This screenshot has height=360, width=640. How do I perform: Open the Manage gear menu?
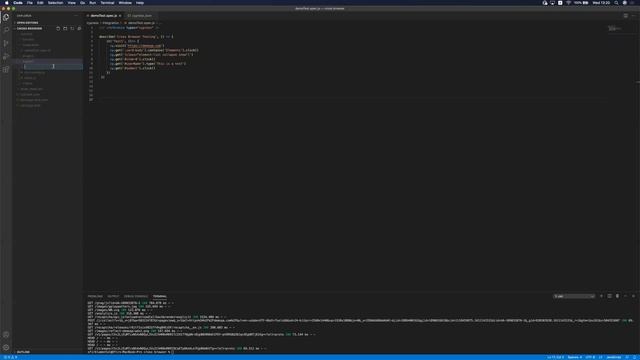[x=6, y=347]
